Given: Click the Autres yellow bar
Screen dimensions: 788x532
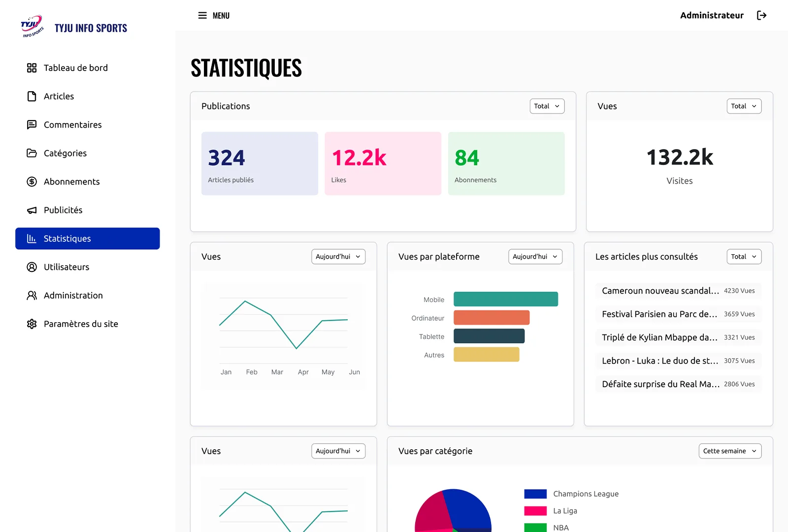Looking at the screenshot, I should (487, 355).
